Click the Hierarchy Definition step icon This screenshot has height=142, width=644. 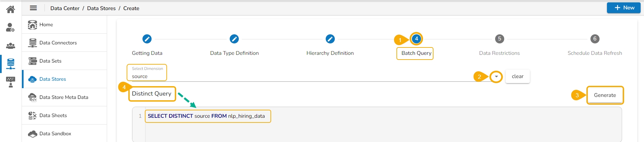tap(330, 39)
